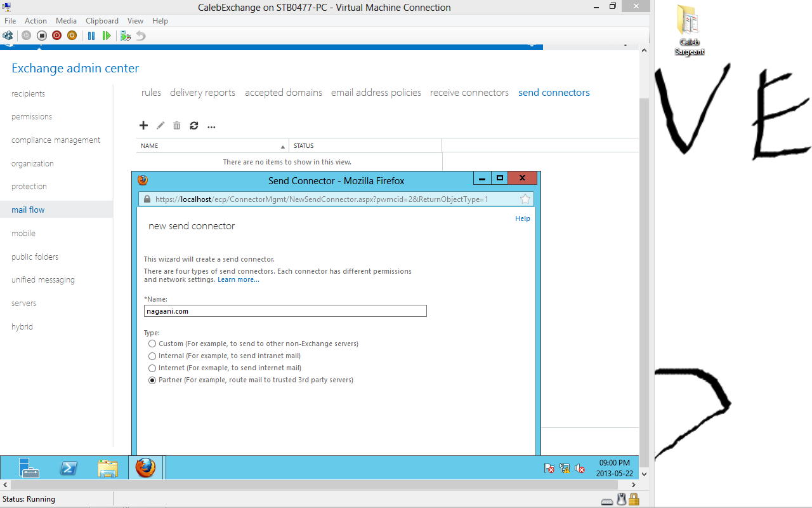
Task: Click the Name field containing nagaani.com
Action: 285,311
